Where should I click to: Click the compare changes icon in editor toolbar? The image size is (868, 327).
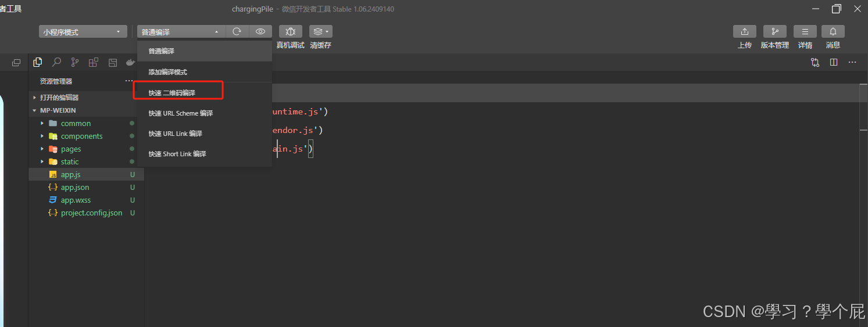[815, 62]
